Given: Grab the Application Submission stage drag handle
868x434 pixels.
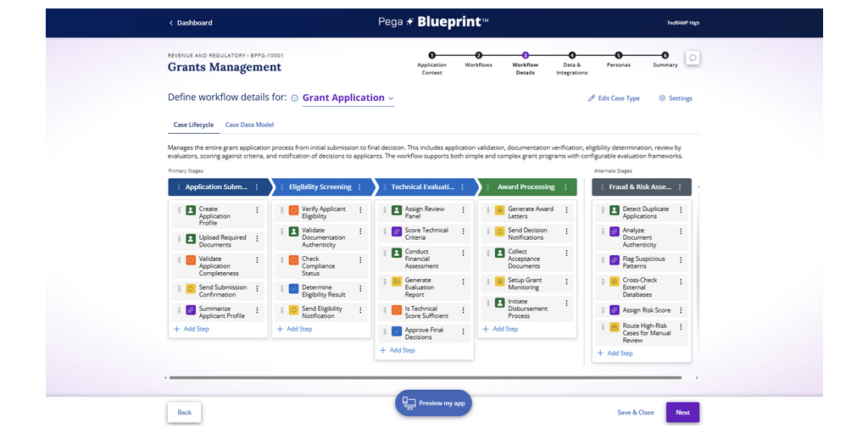Looking at the screenshot, I should point(178,187).
